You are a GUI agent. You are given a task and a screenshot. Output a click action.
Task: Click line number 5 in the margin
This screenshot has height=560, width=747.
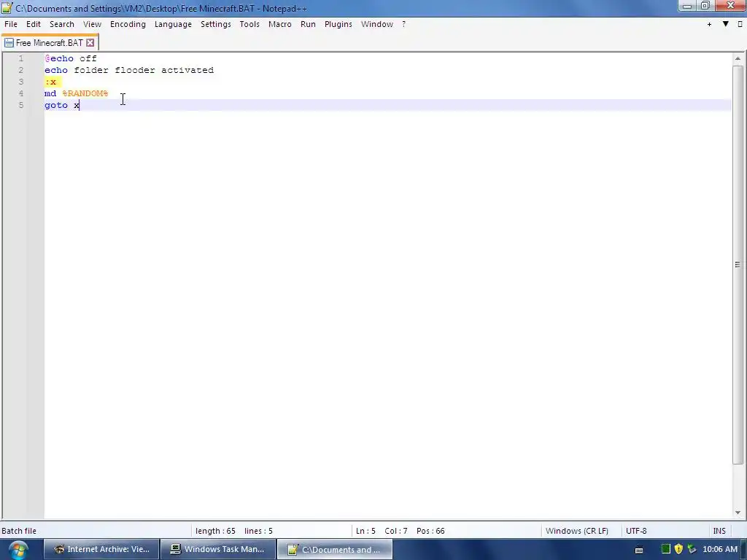21,105
